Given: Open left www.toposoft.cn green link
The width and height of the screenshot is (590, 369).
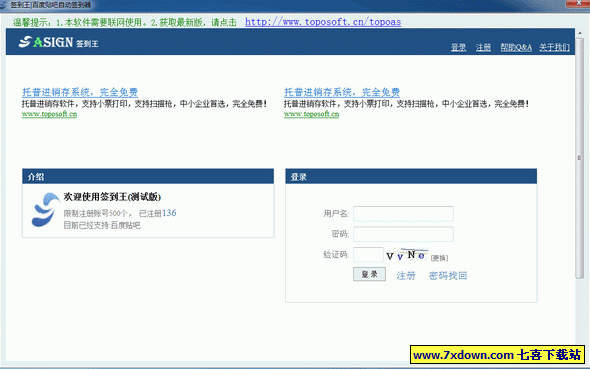Looking at the screenshot, I should 49,114.
